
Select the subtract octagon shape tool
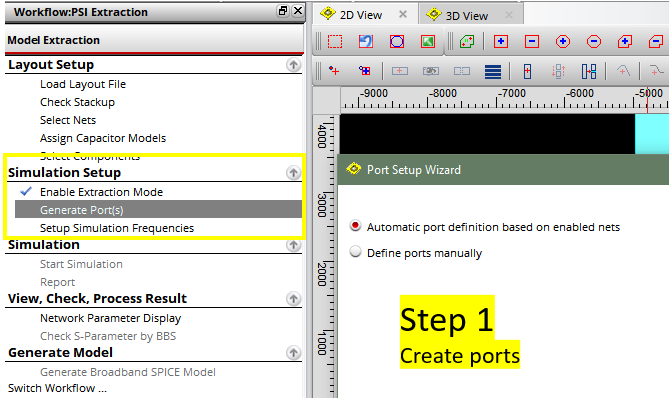594,42
